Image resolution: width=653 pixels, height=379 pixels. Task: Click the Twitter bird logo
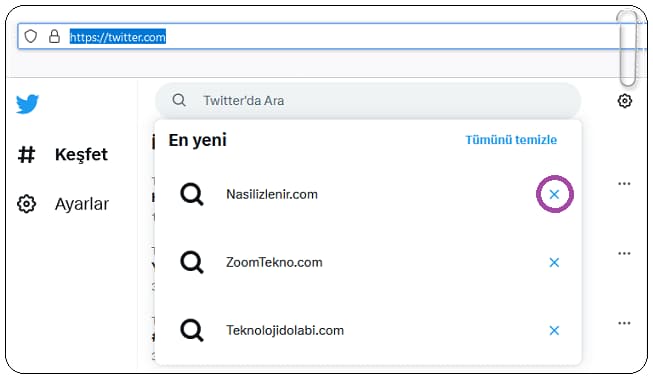coord(27,104)
